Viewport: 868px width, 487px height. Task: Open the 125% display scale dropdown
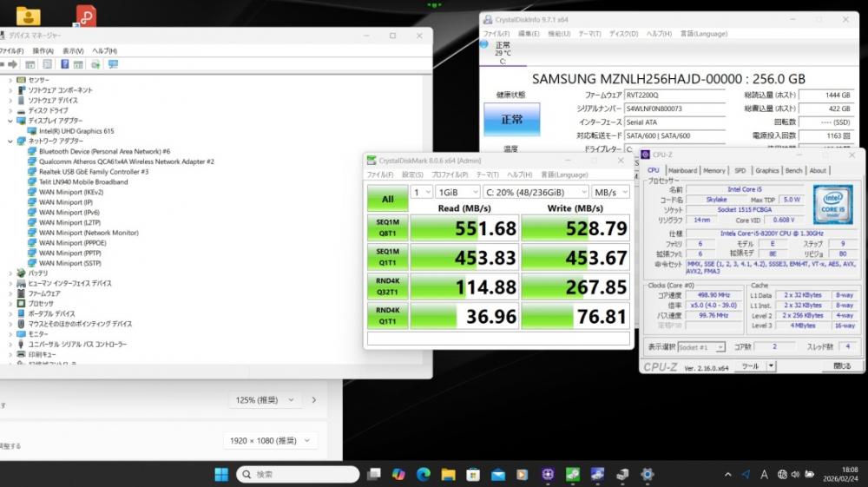click(x=265, y=399)
